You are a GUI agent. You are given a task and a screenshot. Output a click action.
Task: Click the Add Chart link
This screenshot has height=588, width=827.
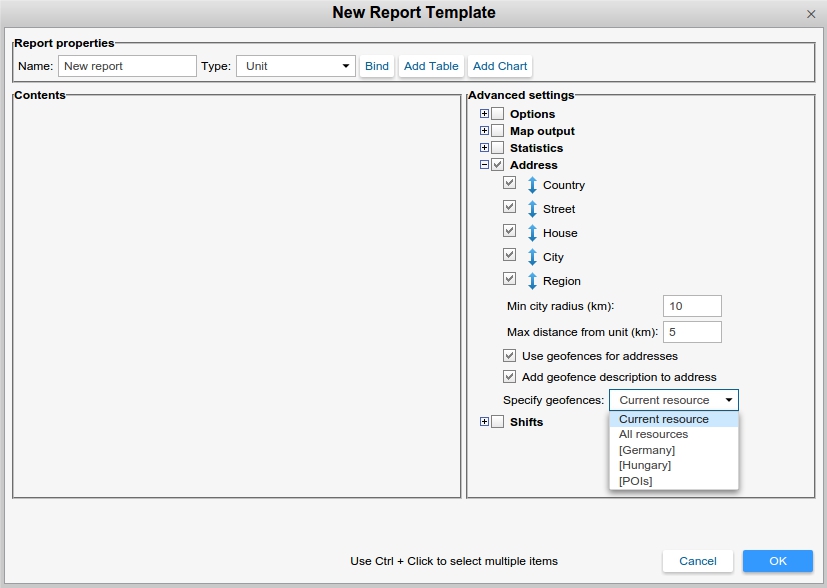[x=499, y=65]
